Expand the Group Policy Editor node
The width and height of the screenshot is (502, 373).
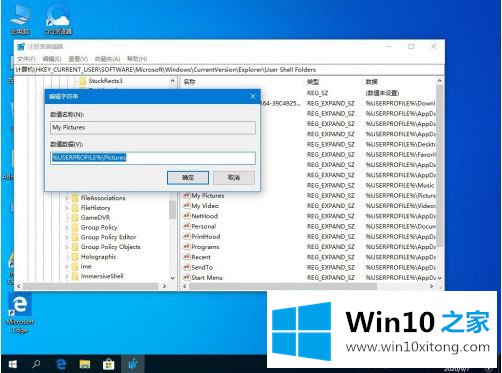tap(67, 237)
